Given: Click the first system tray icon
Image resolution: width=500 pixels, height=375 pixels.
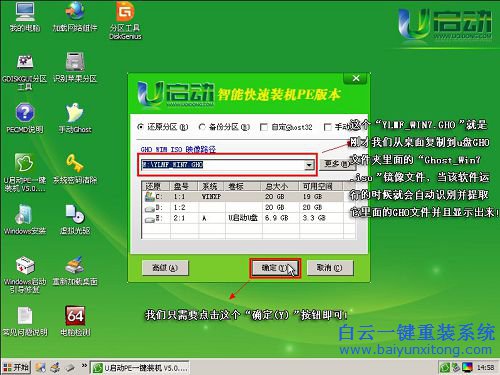Looking at the screenshot, I should pos(445,368).
